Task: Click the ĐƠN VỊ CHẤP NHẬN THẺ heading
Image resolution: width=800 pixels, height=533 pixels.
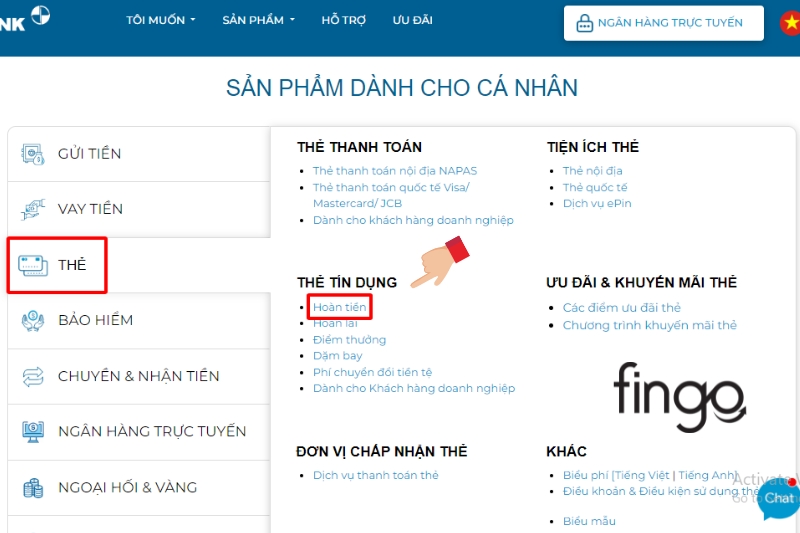Action: click(x=382, y=451)
